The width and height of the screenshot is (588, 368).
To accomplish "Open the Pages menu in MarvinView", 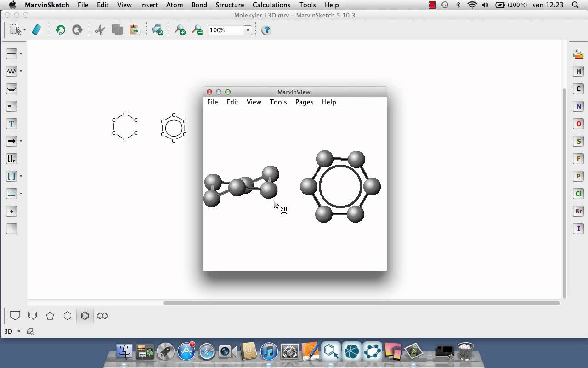I will [304, 102].
